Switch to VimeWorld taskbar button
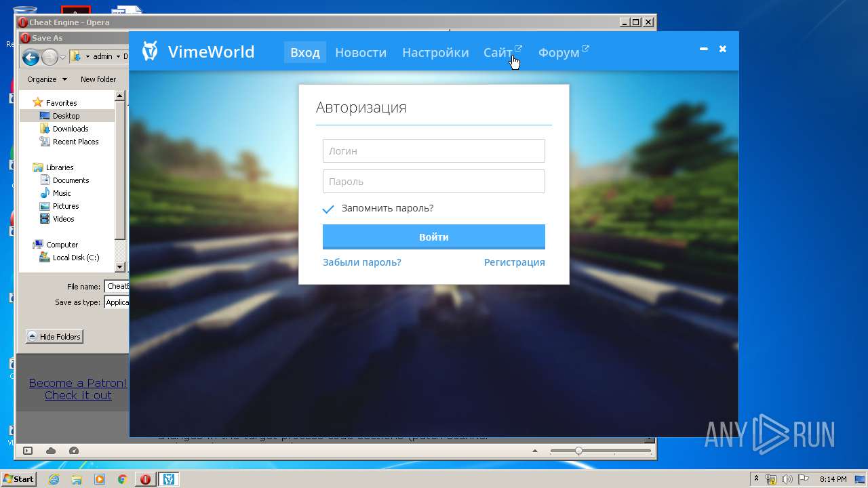This screenshot has width=868, height=488. coord(169,479)
